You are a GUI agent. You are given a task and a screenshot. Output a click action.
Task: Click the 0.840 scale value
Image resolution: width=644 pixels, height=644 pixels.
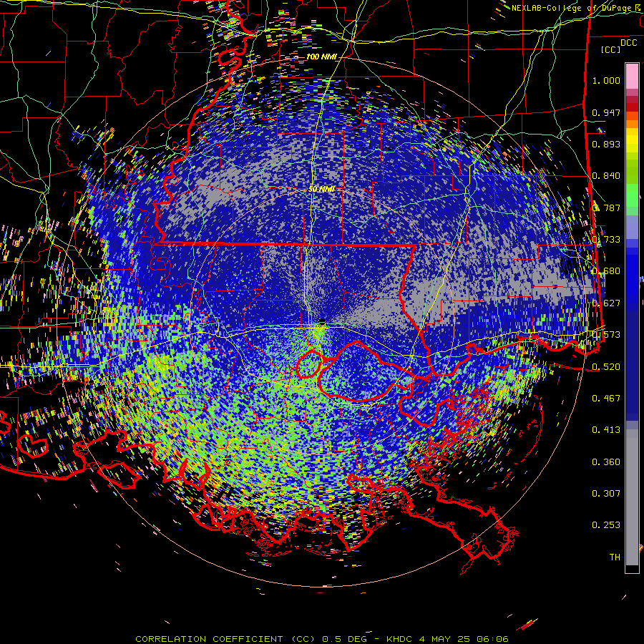606,176
